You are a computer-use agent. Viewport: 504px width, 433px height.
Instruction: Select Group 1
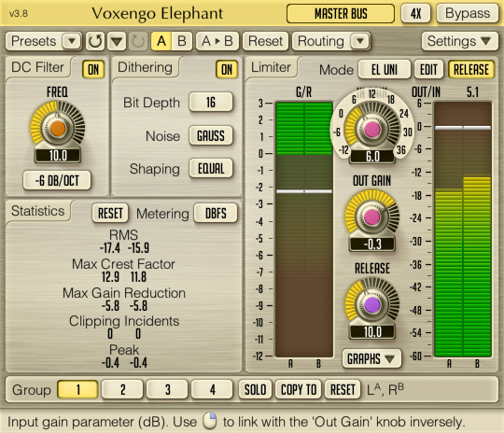click(x=77, y=389)
